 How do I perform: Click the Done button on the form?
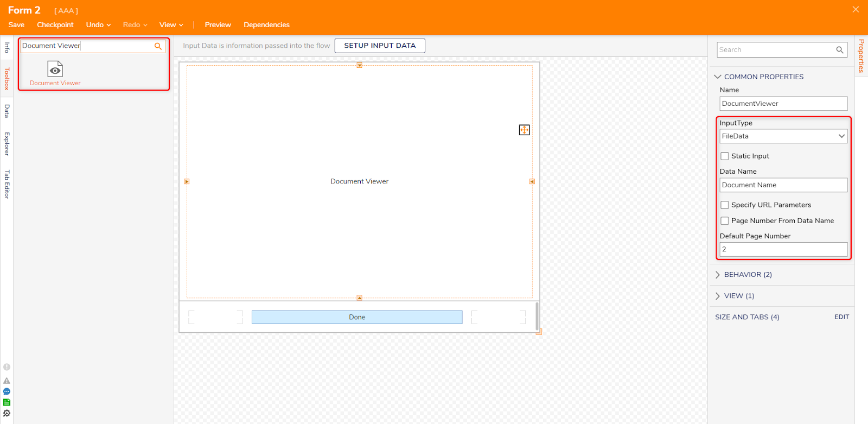point(357,317)
